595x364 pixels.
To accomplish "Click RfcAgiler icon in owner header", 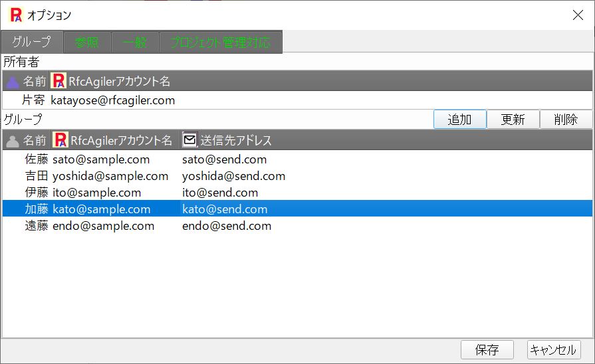I will [x=59, y=81].
